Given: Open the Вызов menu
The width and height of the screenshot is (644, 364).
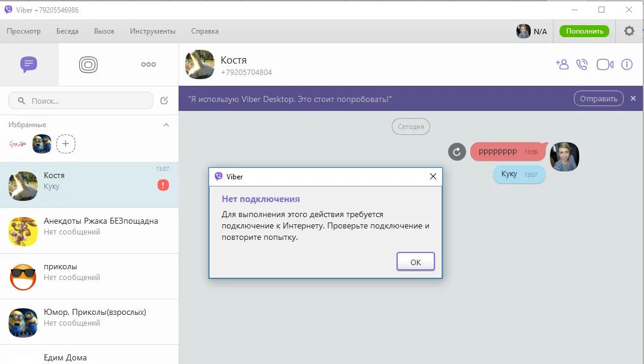Looking at the screenshot, I should (104, 31).
